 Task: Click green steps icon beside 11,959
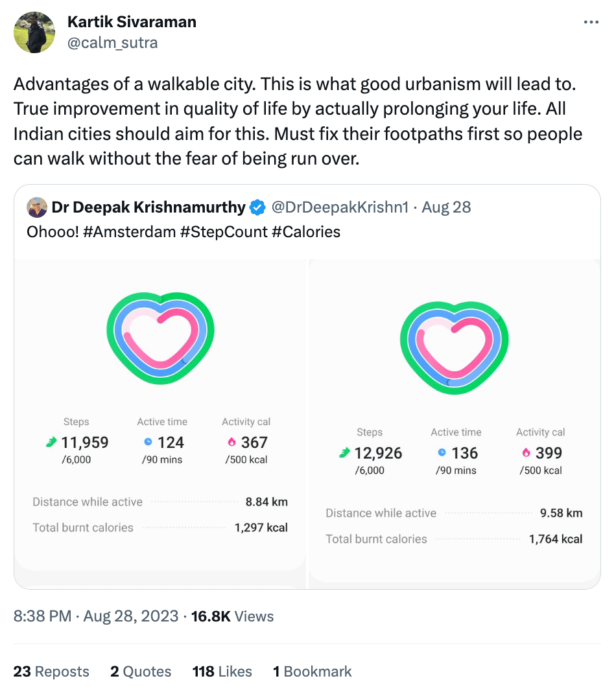(x=51, y=442)
